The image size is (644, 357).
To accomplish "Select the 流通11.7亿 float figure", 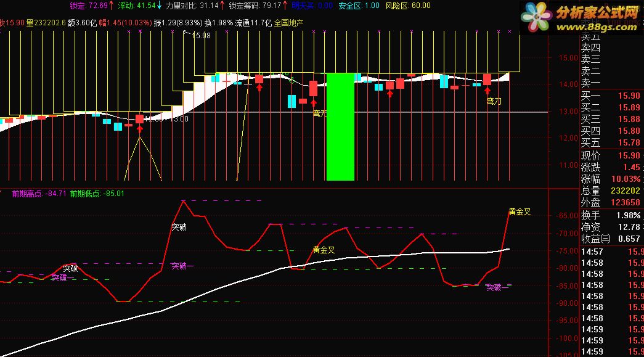I will point(253,23).
